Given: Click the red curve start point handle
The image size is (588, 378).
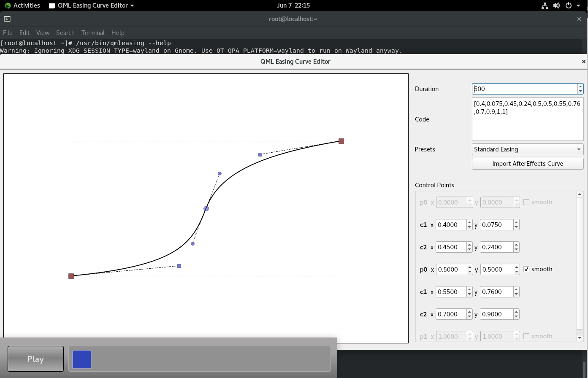Looking at the screenshot, I should (71, 276).
